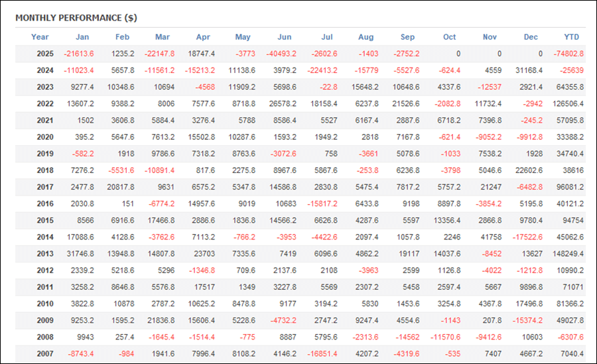Click the November 2014 value 41758
This screenshot has height=364, width=597.
pyautogui.click(x=491, y=237)
